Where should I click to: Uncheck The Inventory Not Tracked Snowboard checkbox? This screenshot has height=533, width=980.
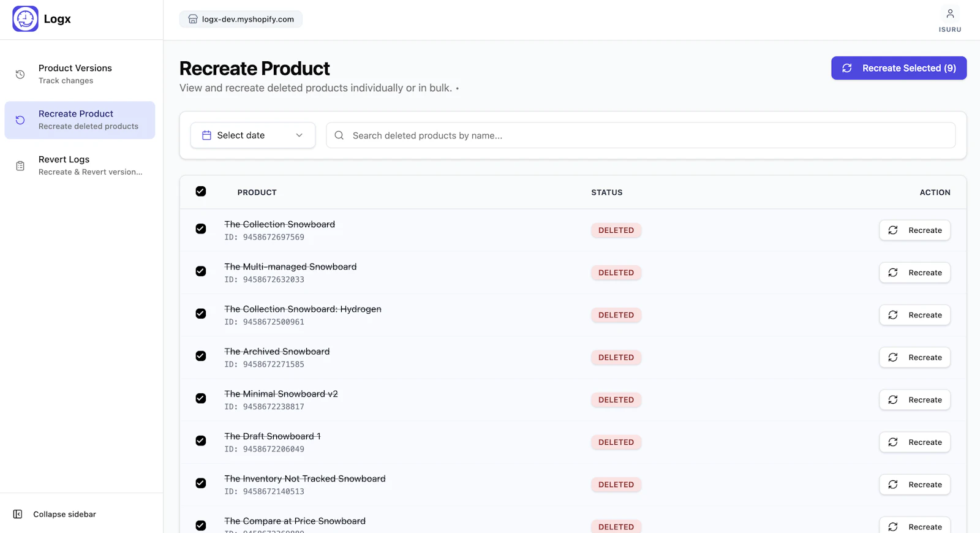201,483
